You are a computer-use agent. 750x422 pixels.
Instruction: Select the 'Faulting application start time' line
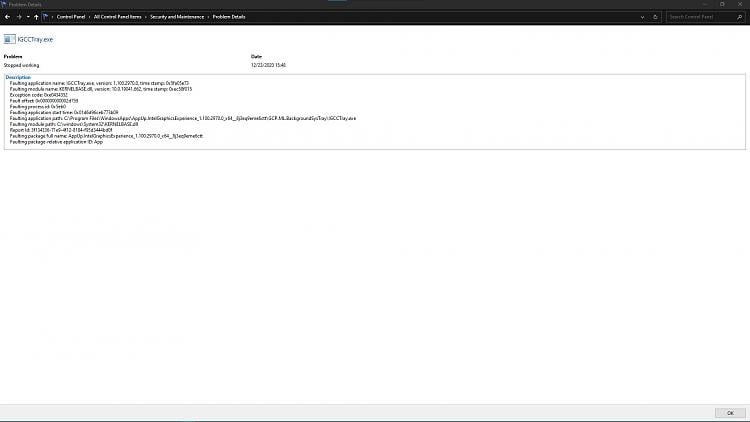tap(64, 112)
